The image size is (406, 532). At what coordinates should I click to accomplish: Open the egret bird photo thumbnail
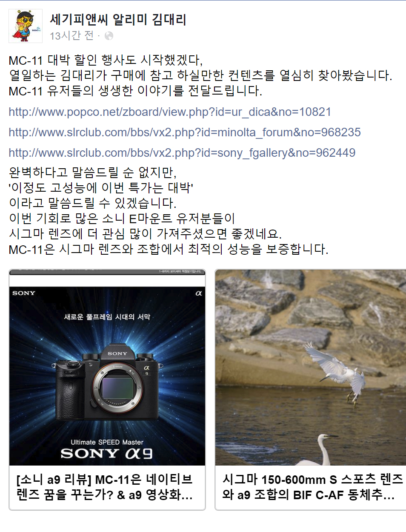click(x=311, y=368)
